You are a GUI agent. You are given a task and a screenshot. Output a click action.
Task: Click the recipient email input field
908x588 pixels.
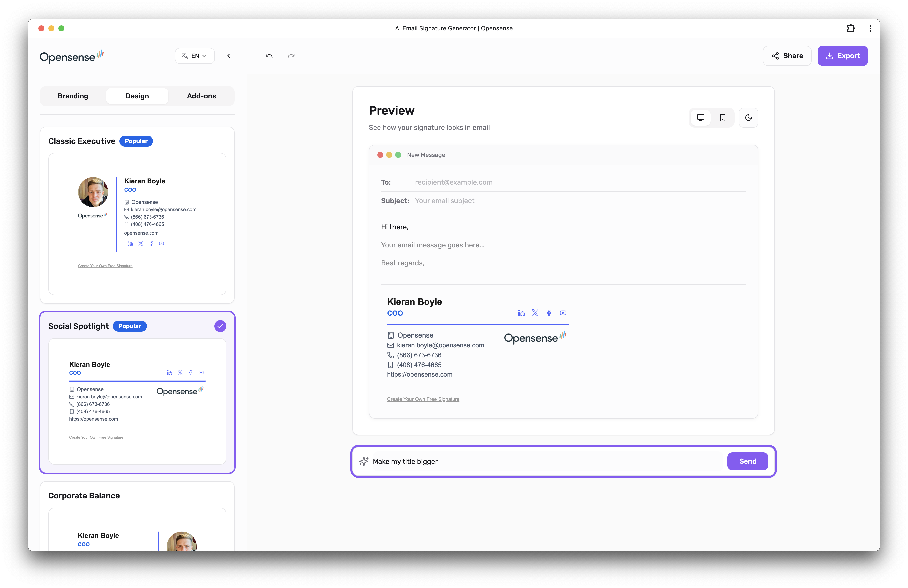click(454, 182)
